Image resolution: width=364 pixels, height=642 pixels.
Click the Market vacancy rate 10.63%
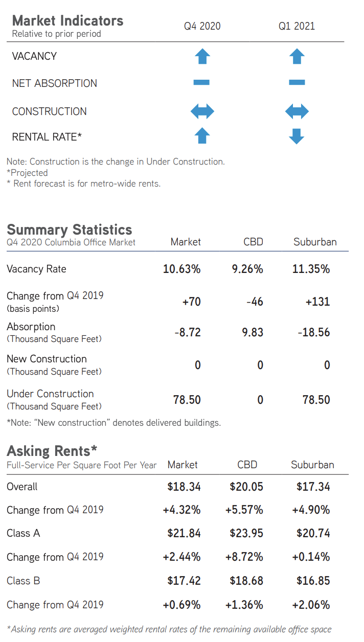[181, 269]
